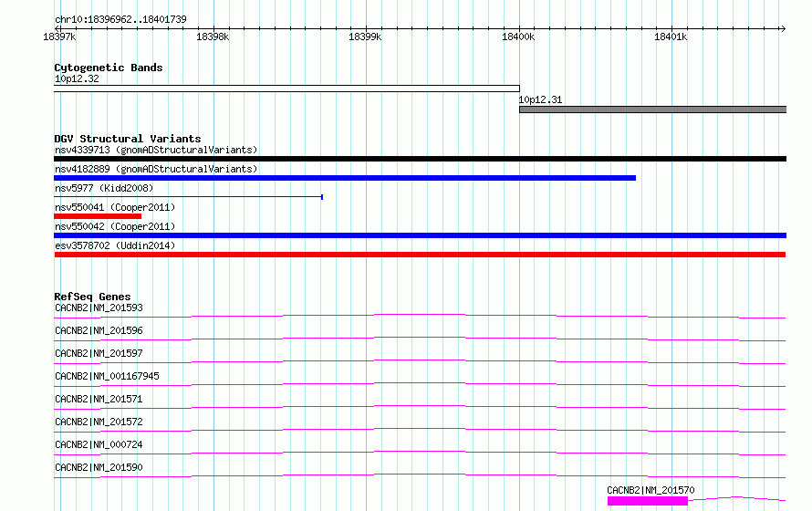Open esv3578702 Uddin2014 variant label
This screenshot has height=511, width=812.
pyautogui.click(x=115, y=245)
